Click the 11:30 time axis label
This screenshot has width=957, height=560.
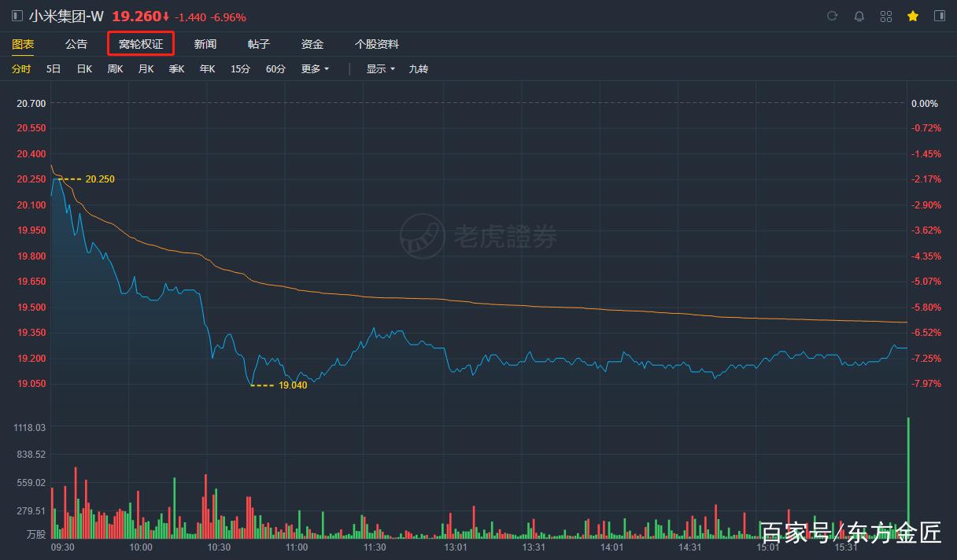point(375,547)
